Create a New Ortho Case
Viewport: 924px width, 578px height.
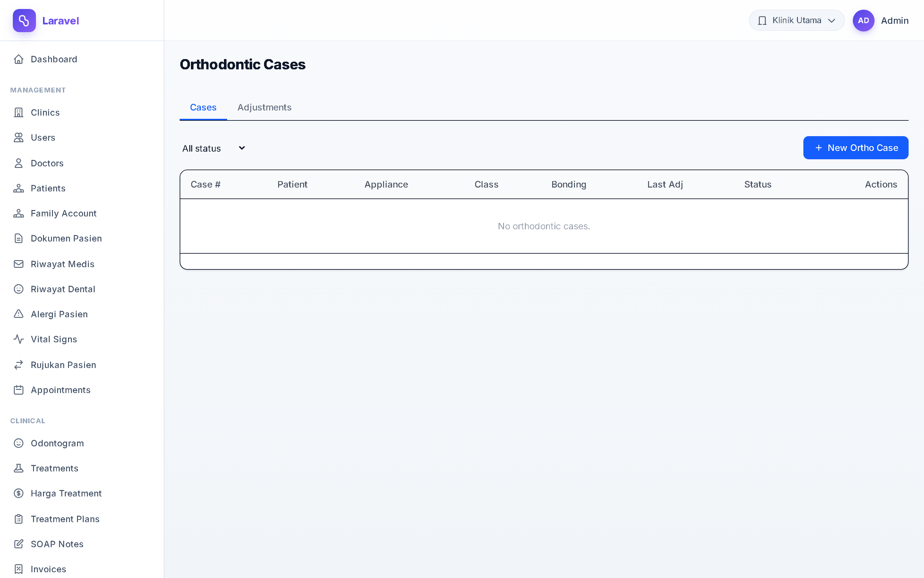point(856,148)
